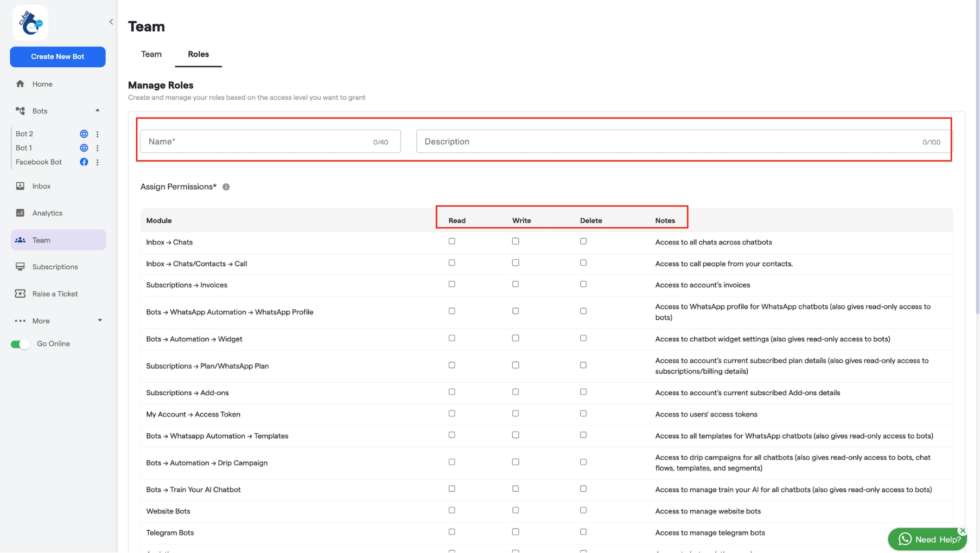980x553 pixels.
Task: Check Read for Inbox → Chats
Action: pyautogui.click(x=452, y=241)
